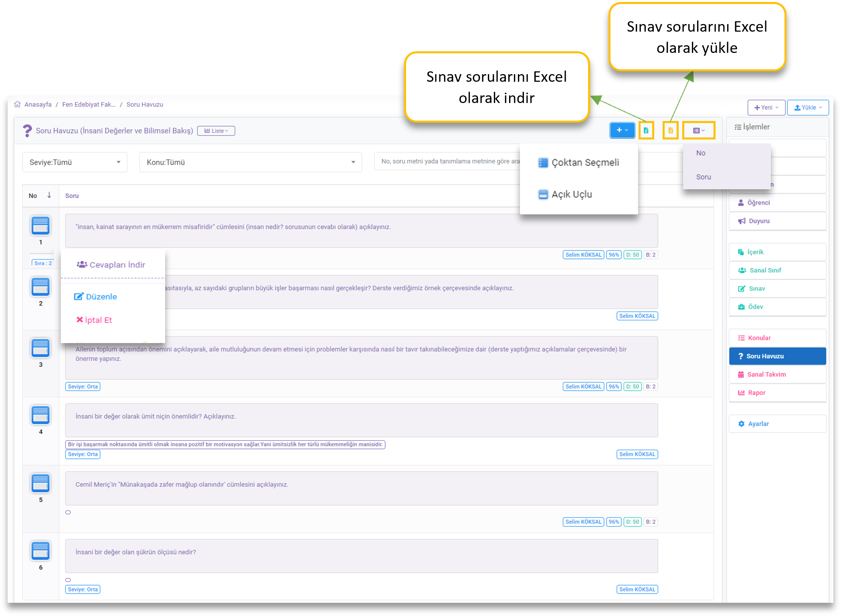This screenshot has width=841, height=616.
Task: Click the Yükle upload button
Action: point(808,107)
